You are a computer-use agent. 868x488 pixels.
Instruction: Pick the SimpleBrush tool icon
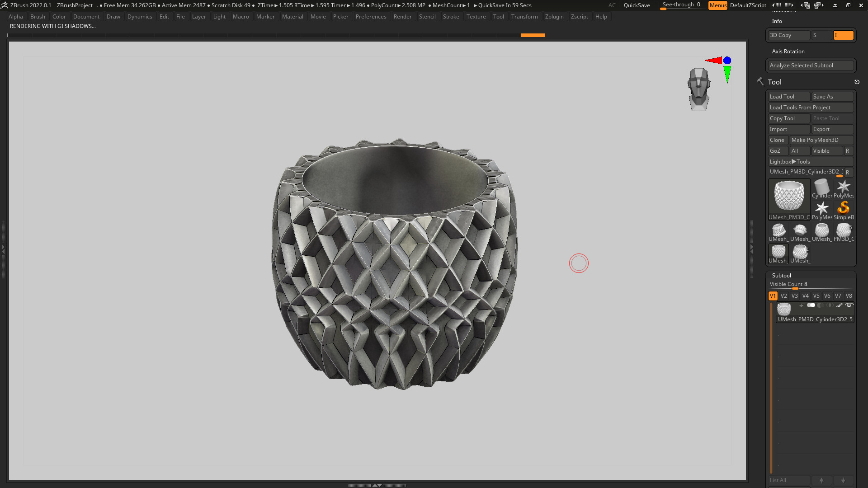point(844,210)
